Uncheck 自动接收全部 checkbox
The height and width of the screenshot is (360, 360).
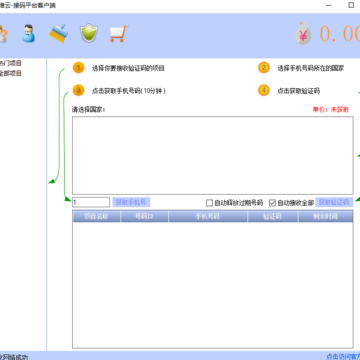pyautogui.click(x=273, y=203)
